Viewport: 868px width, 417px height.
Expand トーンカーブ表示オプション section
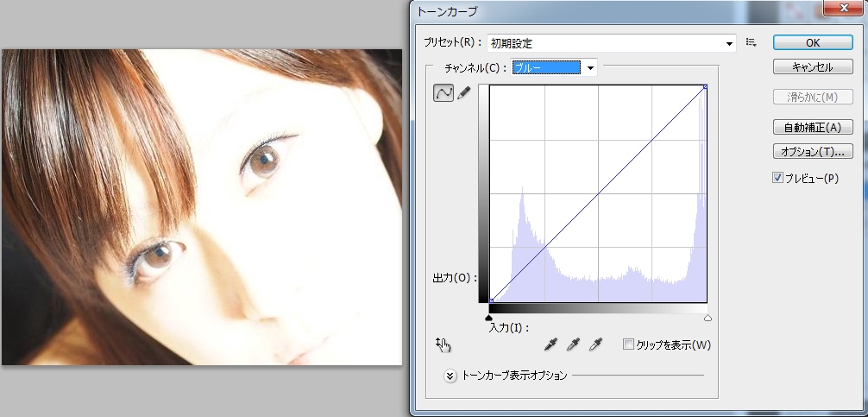click(450, 376)
